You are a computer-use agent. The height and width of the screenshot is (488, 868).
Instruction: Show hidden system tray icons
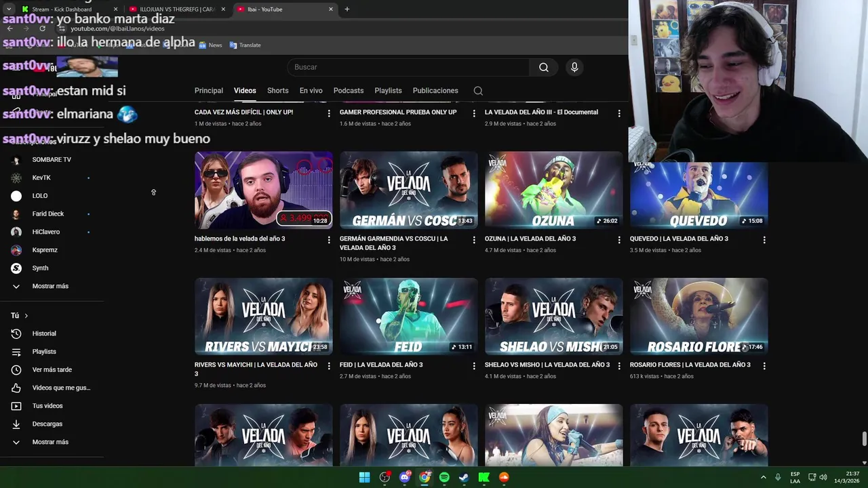[764, 477]
